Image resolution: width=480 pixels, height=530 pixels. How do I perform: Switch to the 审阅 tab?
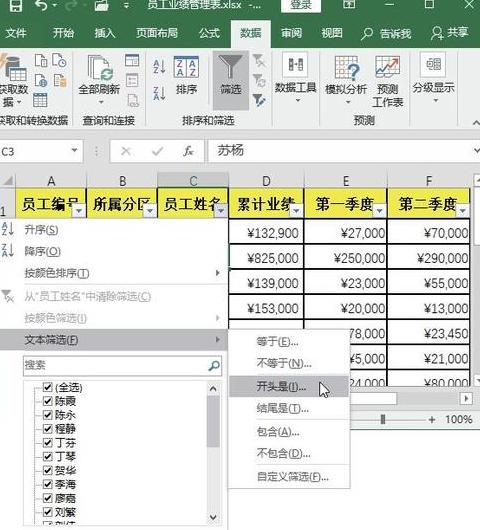(x=291, y=33)
